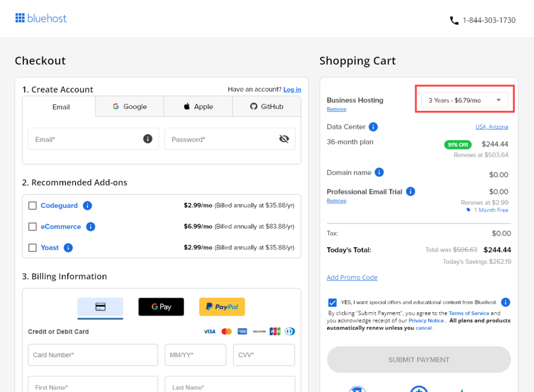Open the Bluehost home page logo
Viewport: 534px width, 392px height.
click(x=41, y=18)
